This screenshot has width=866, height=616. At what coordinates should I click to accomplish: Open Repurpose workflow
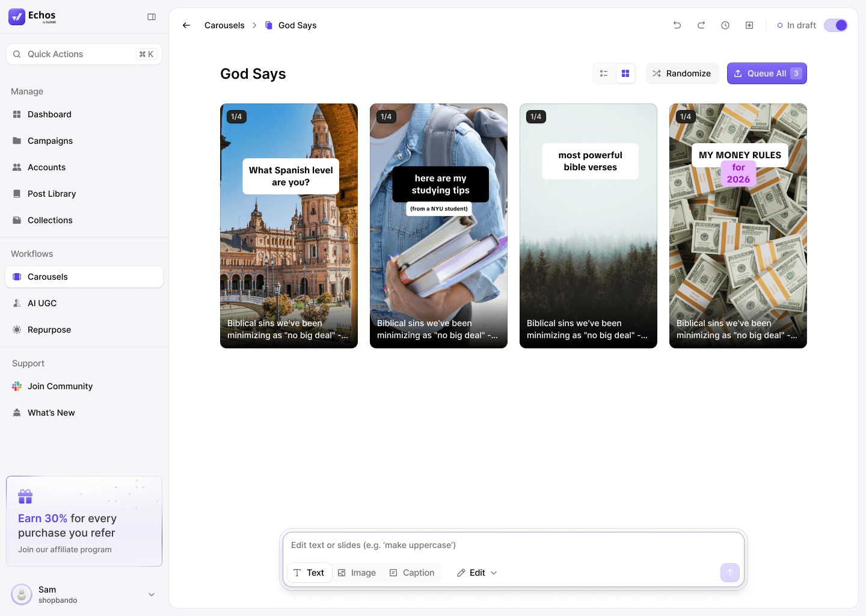tap(84, 330)
